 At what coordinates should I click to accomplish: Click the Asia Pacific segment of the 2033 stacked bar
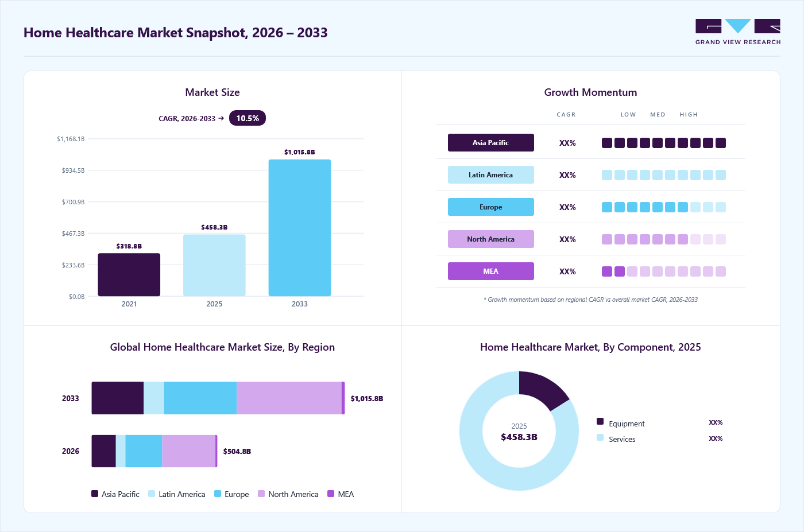click(x=118, y=398)
